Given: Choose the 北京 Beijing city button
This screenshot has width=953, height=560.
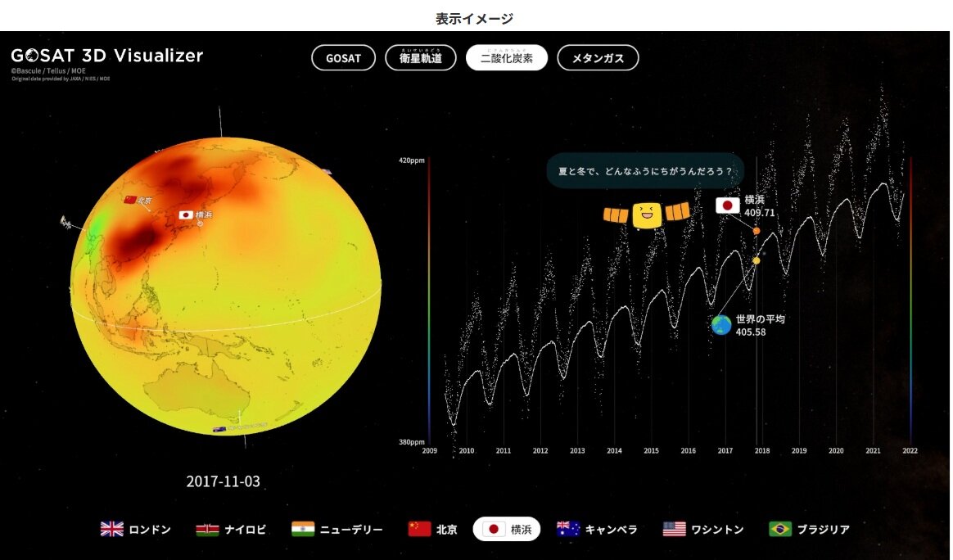Looking at the screenshot, I should point(433,530).
